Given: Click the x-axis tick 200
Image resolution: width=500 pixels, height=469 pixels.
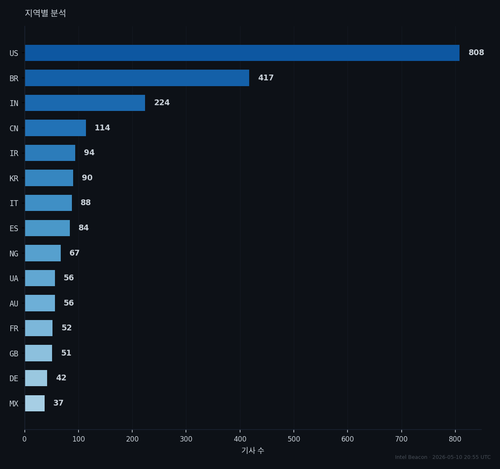Looking at the screenshot, I should [132, 439].
